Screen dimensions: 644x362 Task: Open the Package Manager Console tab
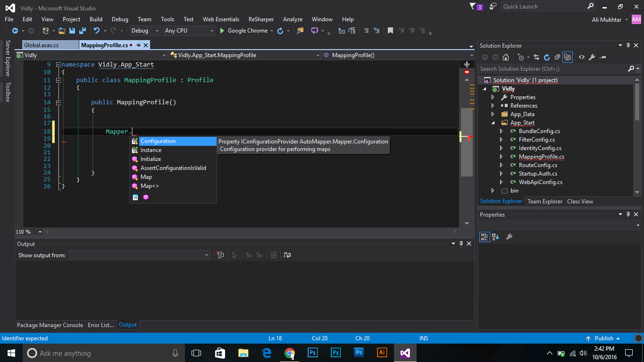coord(50,325)
